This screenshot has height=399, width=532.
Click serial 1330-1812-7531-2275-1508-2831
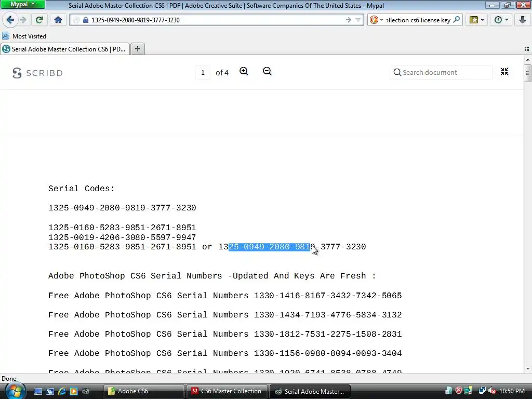(328, 335)
